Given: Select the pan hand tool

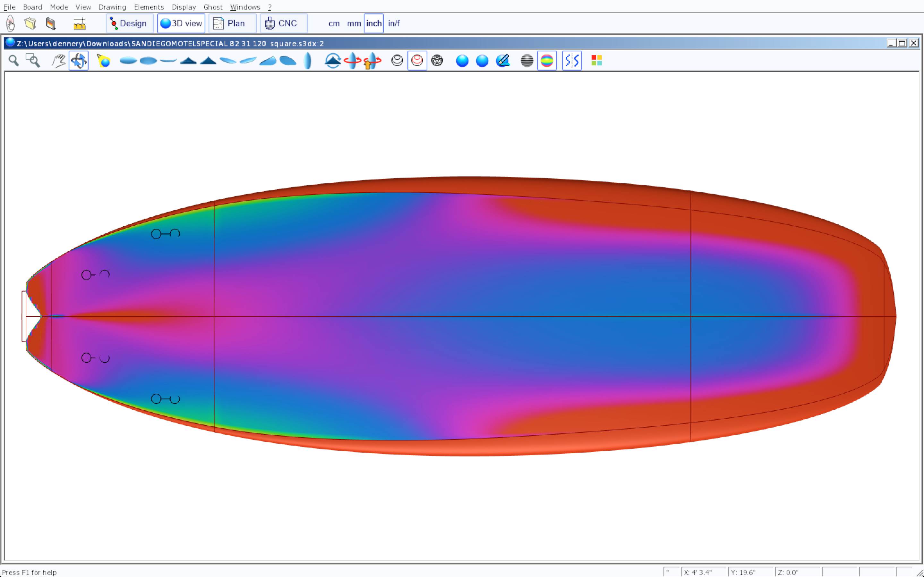Looking at the screenshot, I should pyautogui.click(x=58, y=61).
